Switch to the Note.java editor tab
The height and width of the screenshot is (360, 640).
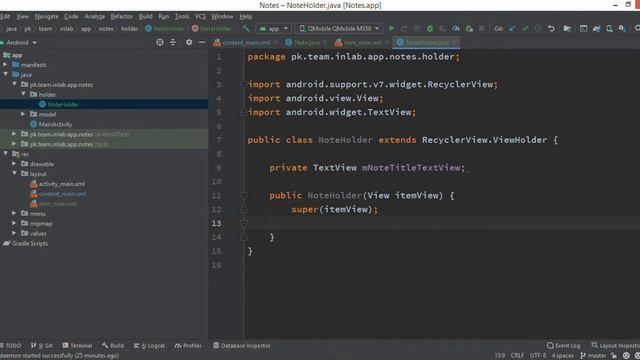pyautogui.click(x=306, y=42)
